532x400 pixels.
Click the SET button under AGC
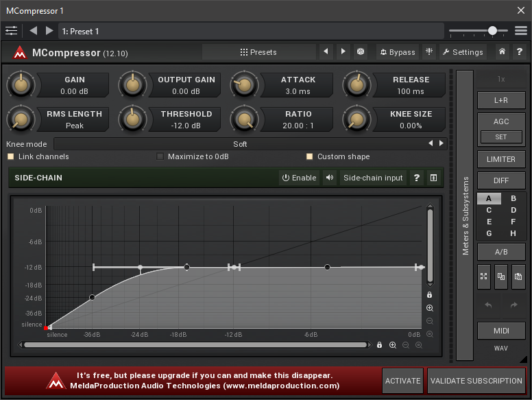501,137
